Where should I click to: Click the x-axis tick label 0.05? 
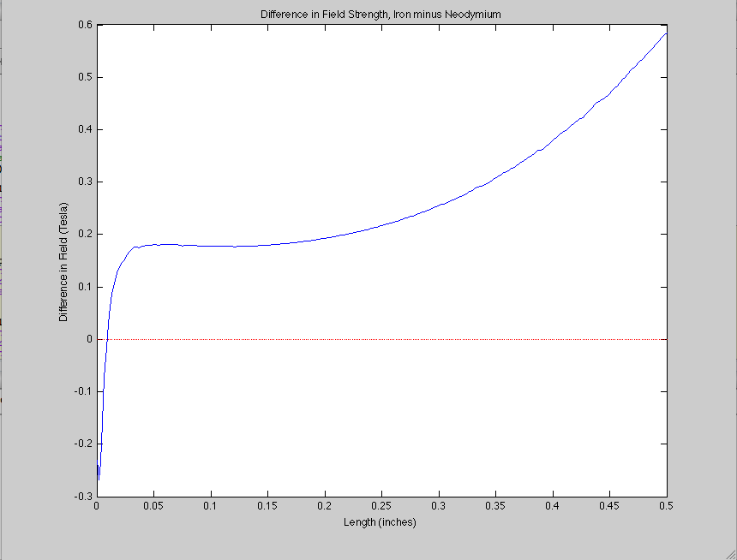click(153, 507)
